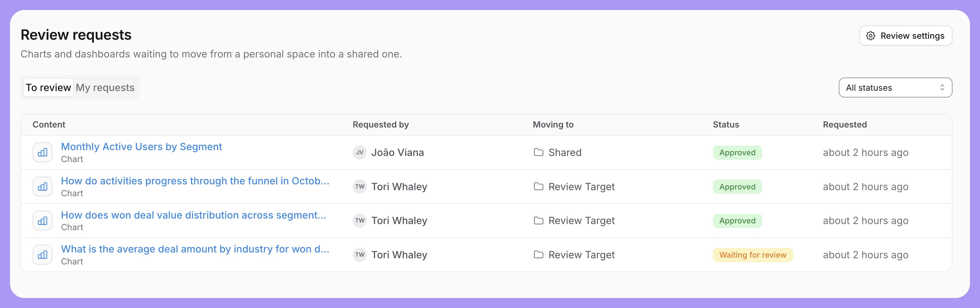Click the Shared destination text

[565, 153]
